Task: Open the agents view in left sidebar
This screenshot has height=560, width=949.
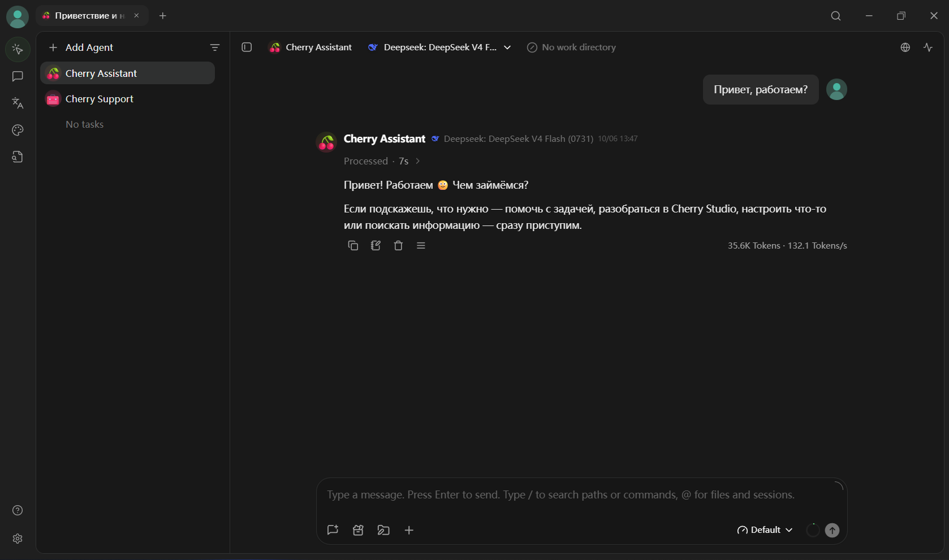Action: click(x=18, y=49)
